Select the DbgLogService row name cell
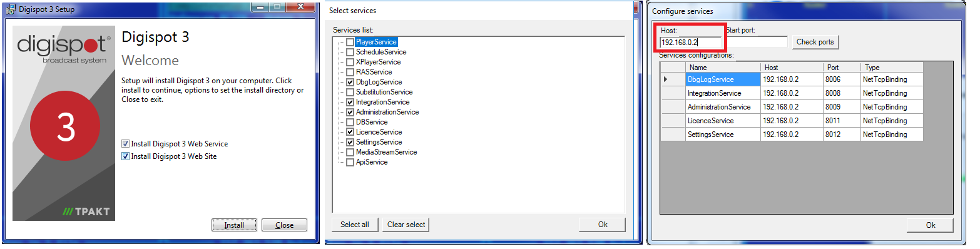Image resolution: width=980 pixels, height=249 pixels. [723, 79]
